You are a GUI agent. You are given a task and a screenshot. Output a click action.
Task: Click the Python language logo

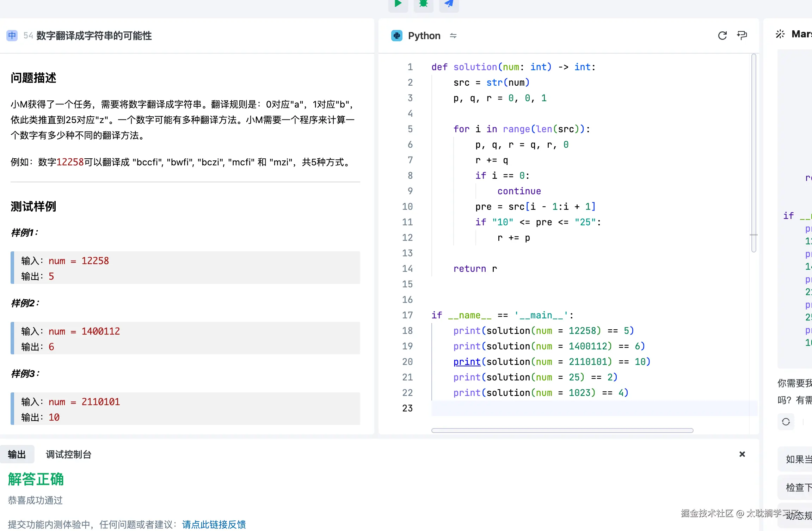[397, 35]
